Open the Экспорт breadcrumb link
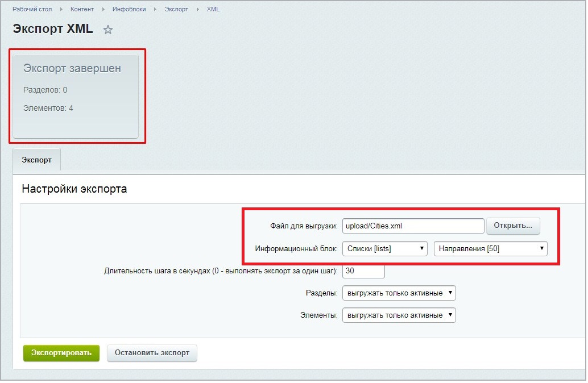 176,10
